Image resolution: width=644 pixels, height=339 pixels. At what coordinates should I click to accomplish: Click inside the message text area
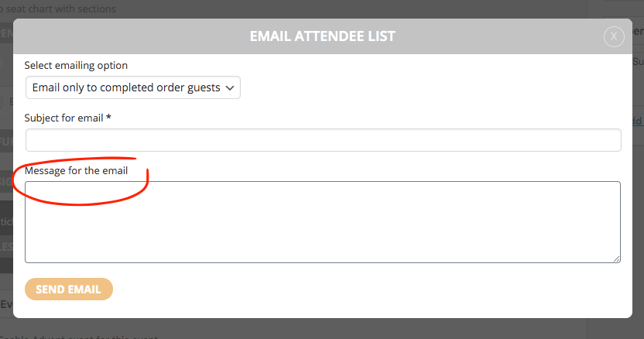(323, 222)
